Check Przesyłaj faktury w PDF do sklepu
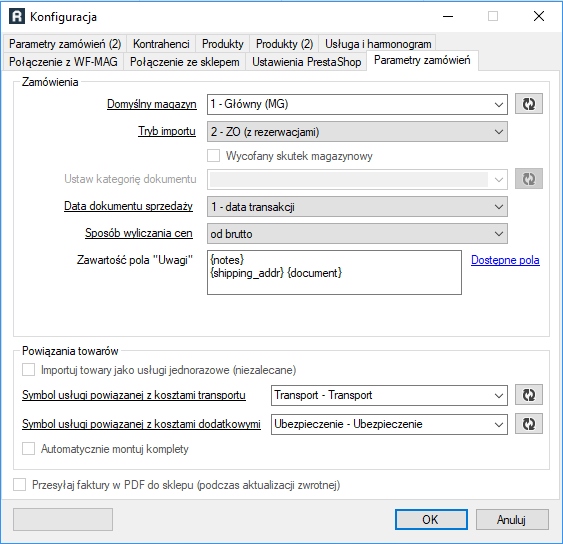Viewport: 563px width, 544px height. pyautogui.click(x=19, y=485)
